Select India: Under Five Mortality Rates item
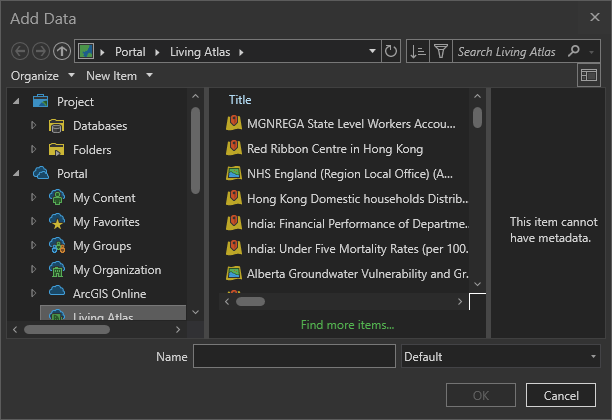612x420 pixels. [347, 249]
